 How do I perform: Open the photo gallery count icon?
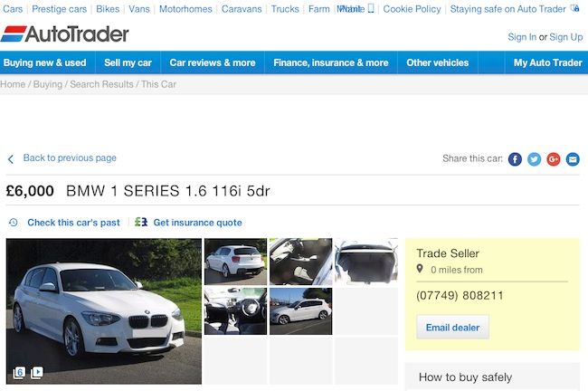(19, 373)
